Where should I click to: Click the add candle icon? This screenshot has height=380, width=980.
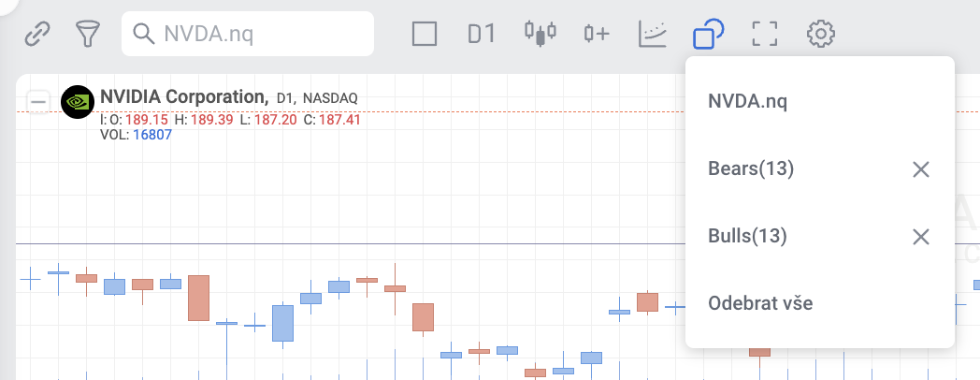point(597,34)
